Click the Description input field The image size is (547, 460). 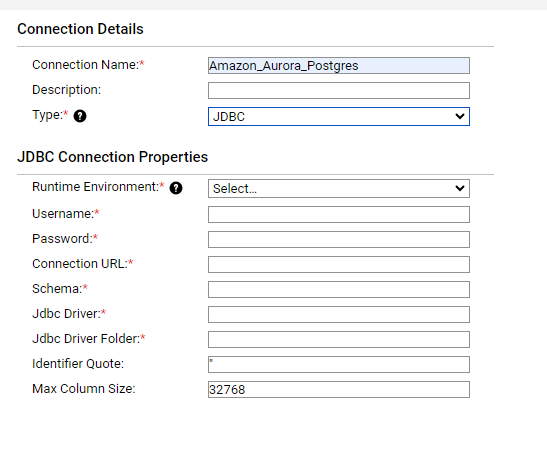[x=339, y=91]
